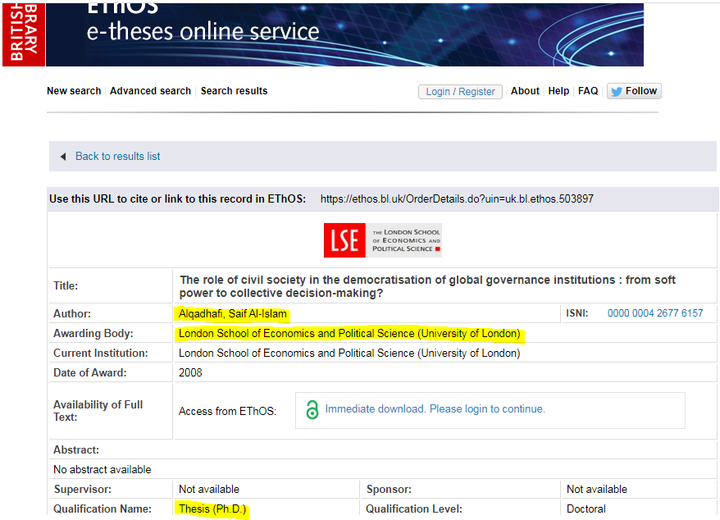Follow the Back to results list link
Viewport: 720px width, 520px height.
pos(118,156)
